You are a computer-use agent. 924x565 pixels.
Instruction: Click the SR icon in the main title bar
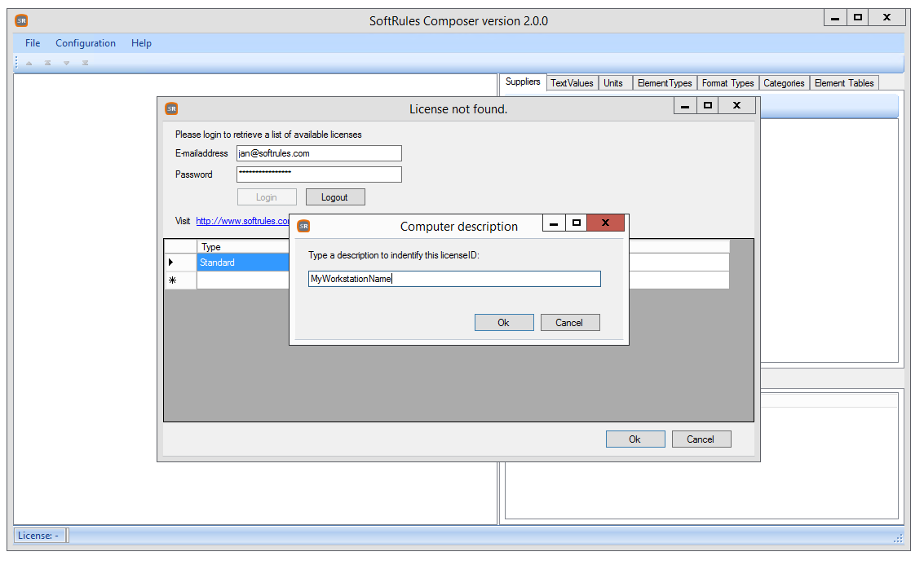(x=21, y=20)
